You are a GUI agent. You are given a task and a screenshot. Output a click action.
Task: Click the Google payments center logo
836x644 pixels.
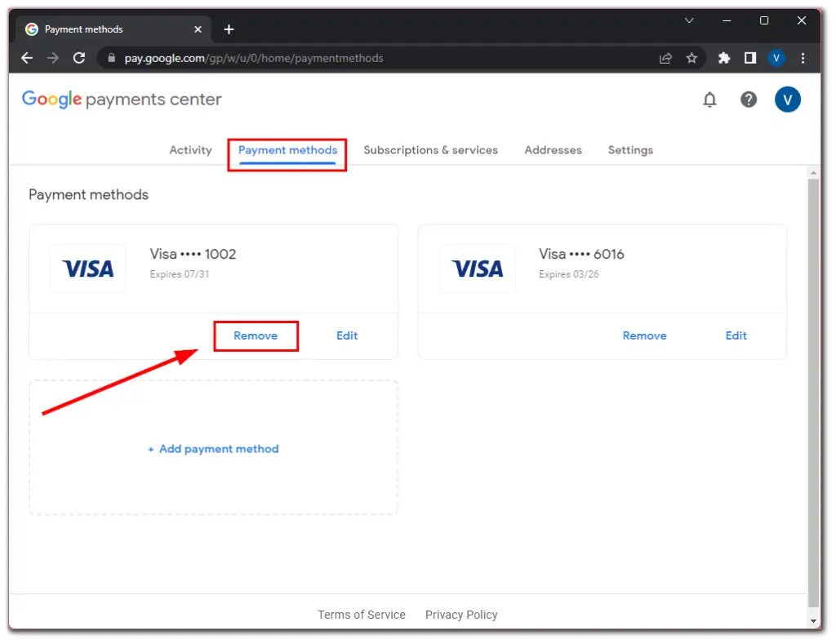[x=121, y=99]
